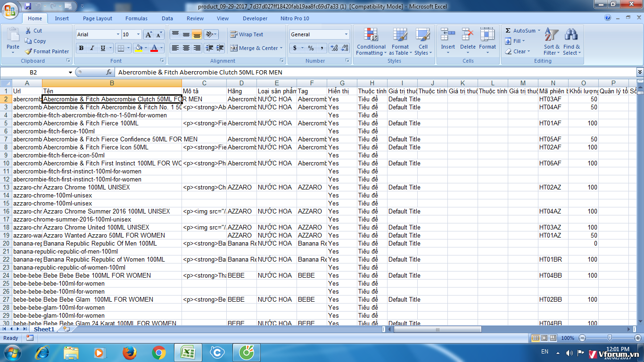
Task: Click the Format Painter icon
Action: coord(29,51)
